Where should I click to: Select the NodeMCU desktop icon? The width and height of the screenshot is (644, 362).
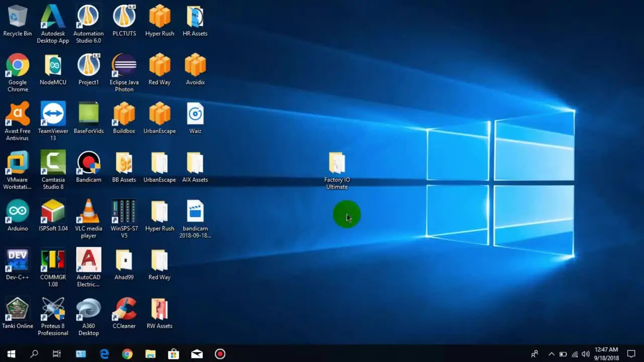point(53,70)
